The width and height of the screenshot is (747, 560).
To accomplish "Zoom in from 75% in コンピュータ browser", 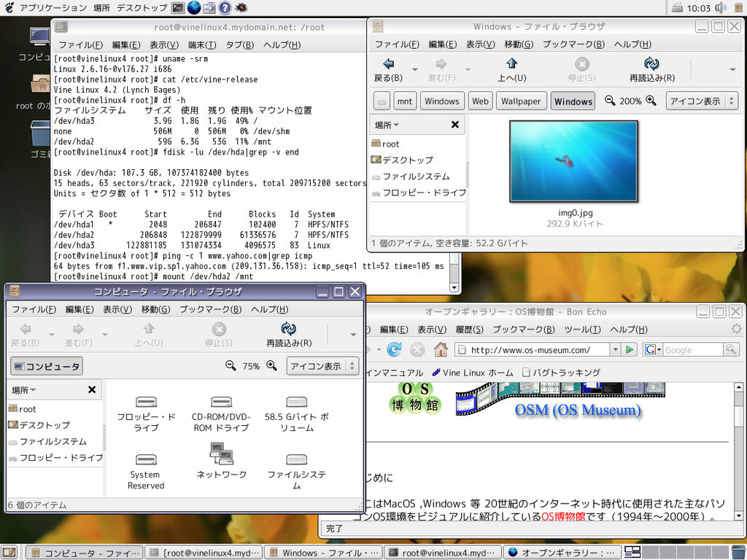I will click(x=271, y=366).
